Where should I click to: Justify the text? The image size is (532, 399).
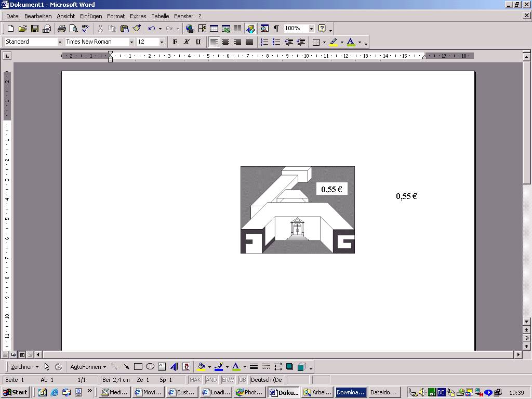pos(249,42)
